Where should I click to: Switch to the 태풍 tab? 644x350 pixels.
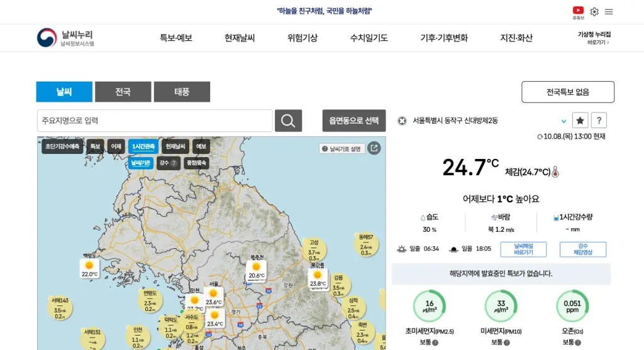point(182,92)
